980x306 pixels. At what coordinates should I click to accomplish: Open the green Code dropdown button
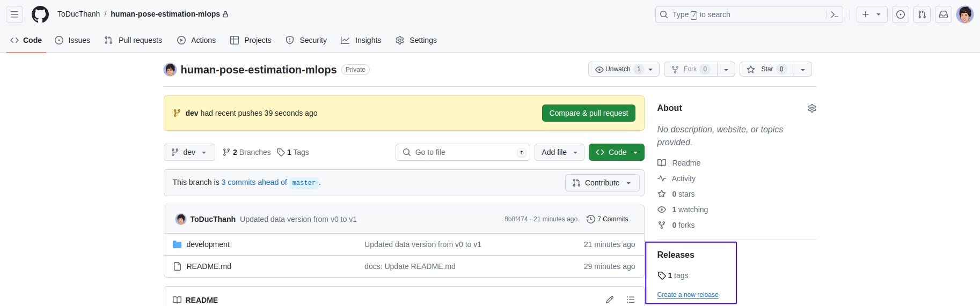point(617,152)
